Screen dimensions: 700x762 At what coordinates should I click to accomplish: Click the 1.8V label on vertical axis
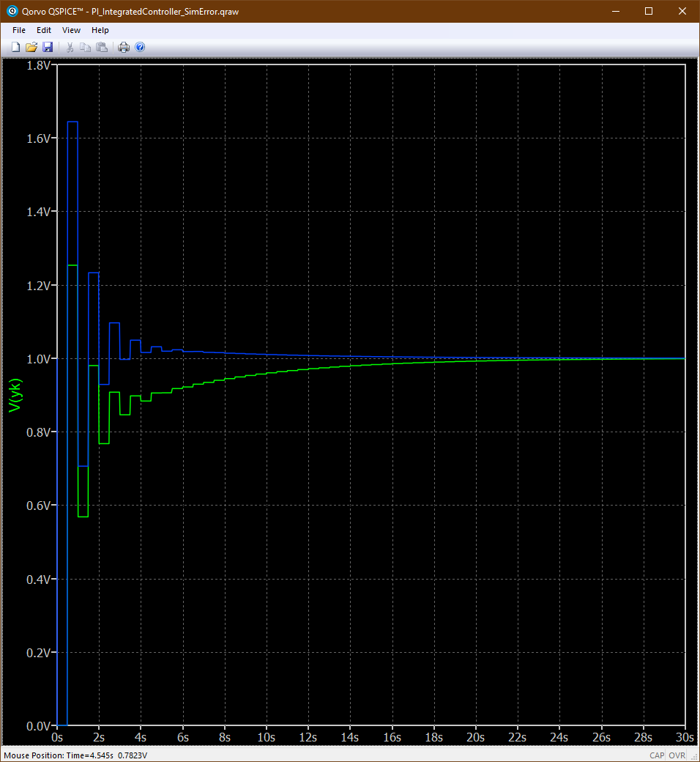point(38,66)
